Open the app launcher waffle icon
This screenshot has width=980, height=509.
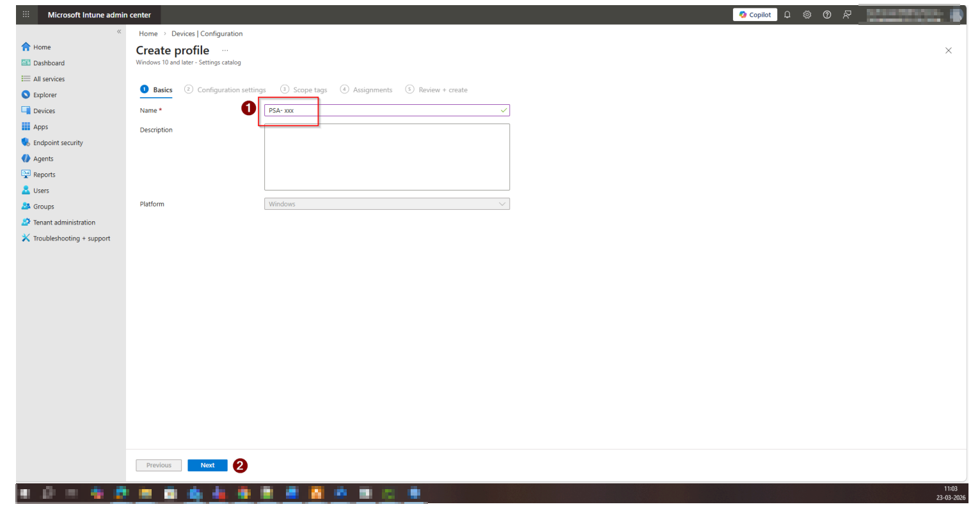[x=26, y=14]
